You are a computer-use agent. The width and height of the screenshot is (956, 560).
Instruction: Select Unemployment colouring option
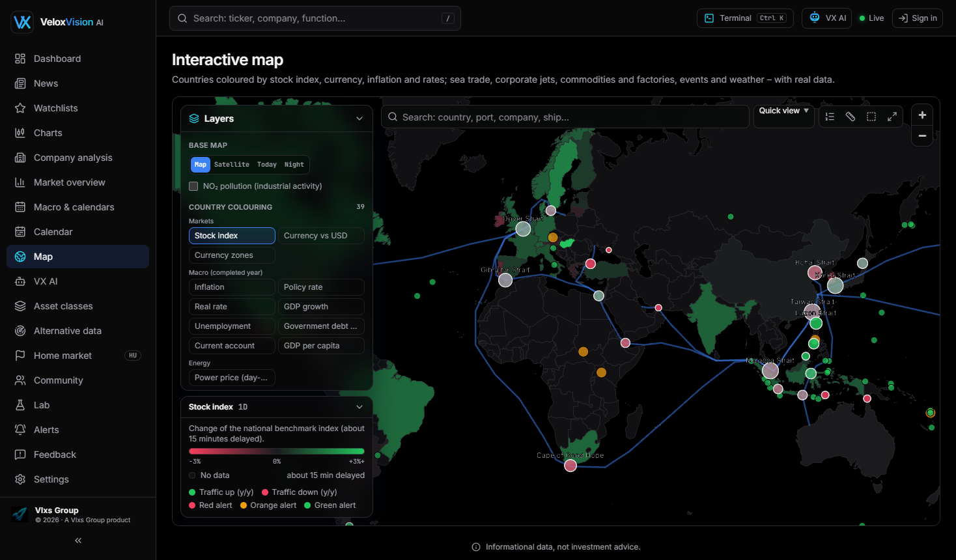click(x=232, y=326)
